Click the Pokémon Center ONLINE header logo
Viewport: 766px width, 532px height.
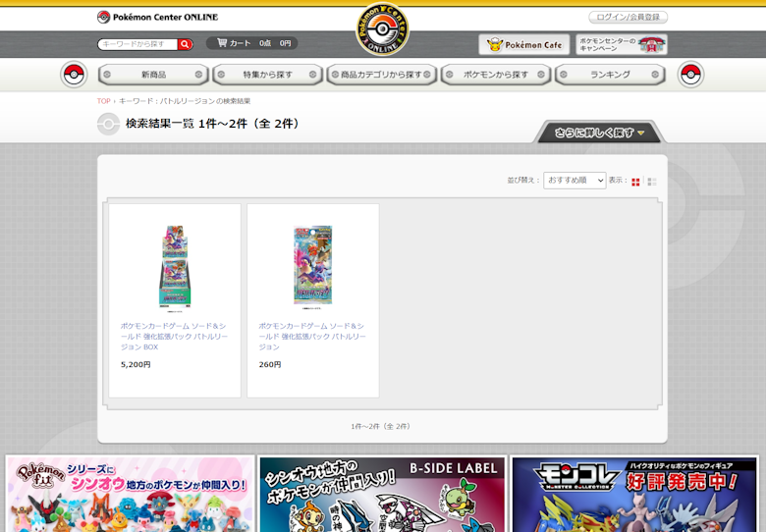158,17
